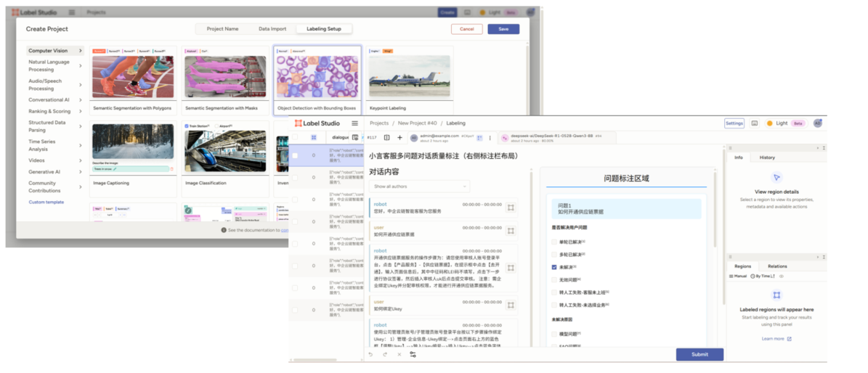The image size is (868, 373).
Task: Switch to Data Import tab
Action: tap(272, 29)
